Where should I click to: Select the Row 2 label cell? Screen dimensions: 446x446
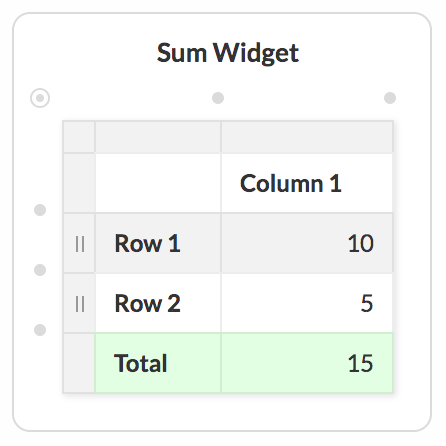[x=158, y=303]
